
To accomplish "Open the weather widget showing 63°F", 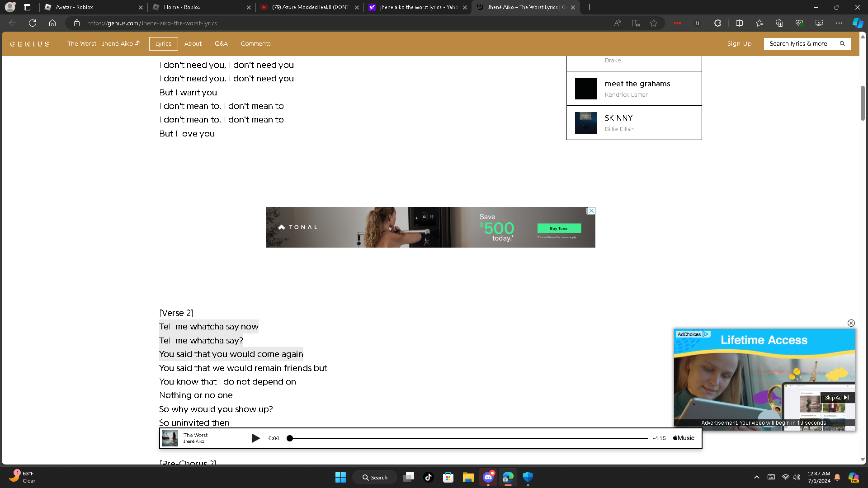I will [23, 477].
